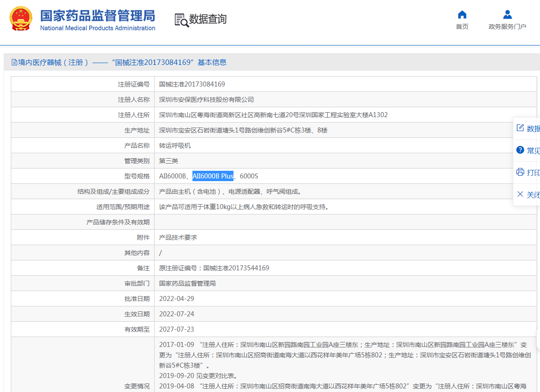The width and height of the screenshot is (540, 392).
Task: Click the 基本信息 page heading
Action: [212, 62]
